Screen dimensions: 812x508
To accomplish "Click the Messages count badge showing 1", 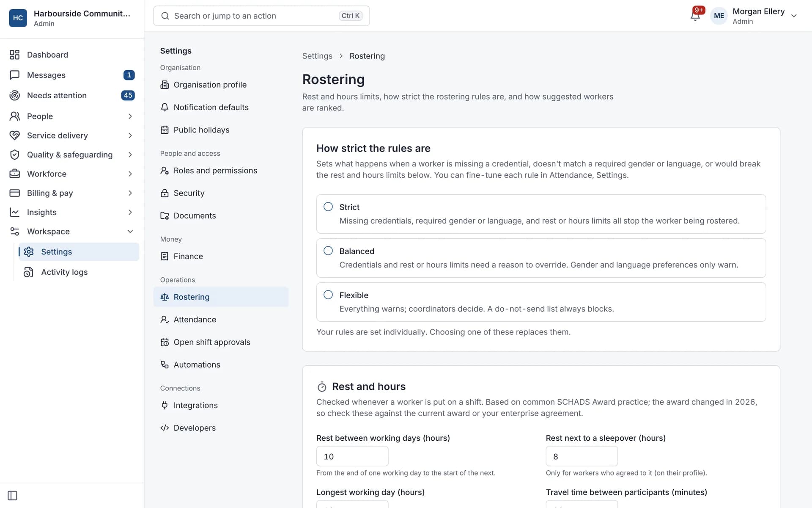I will pos(129,75).
